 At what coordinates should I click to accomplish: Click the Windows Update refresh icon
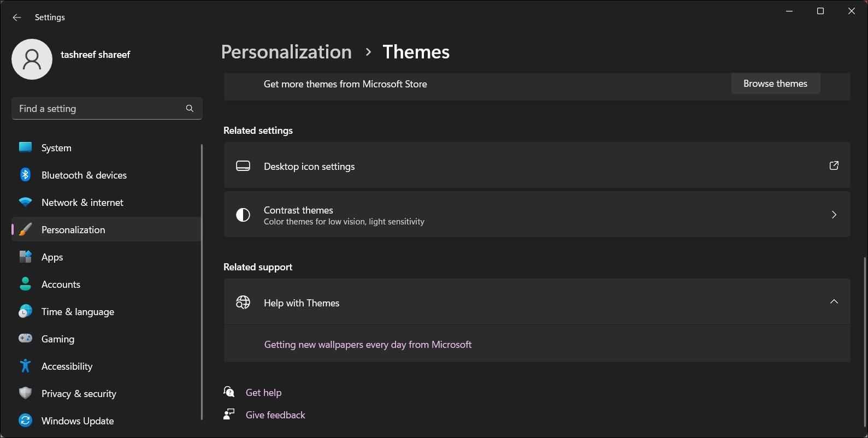pyautogui.click(x=25, y=421)
